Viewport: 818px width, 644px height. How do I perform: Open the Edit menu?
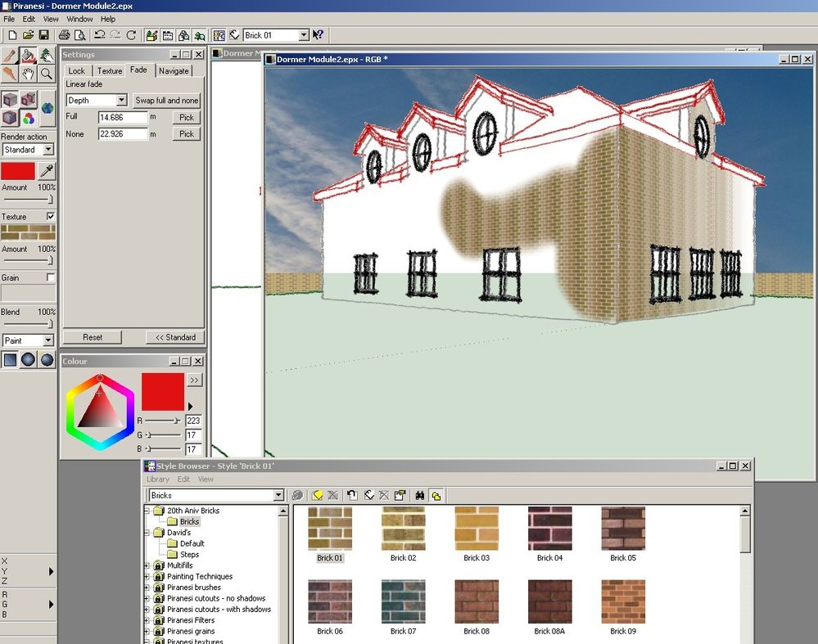[28, 19]
